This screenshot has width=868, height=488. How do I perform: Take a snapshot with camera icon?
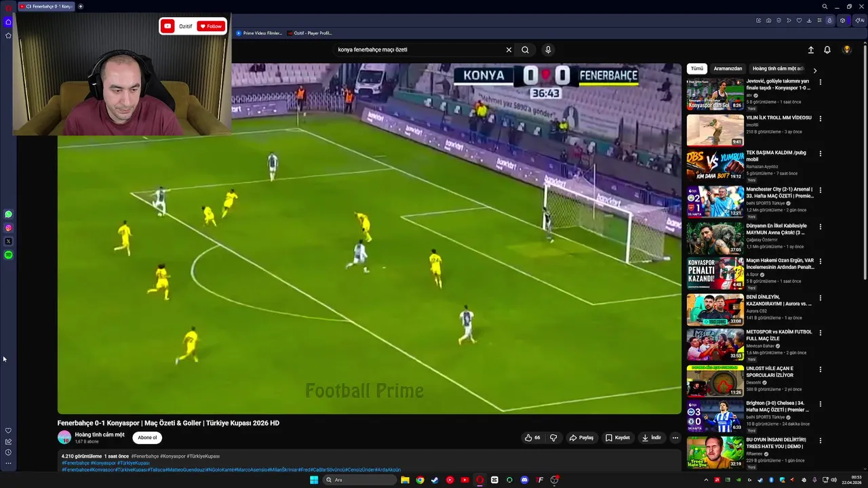[768, 20]
